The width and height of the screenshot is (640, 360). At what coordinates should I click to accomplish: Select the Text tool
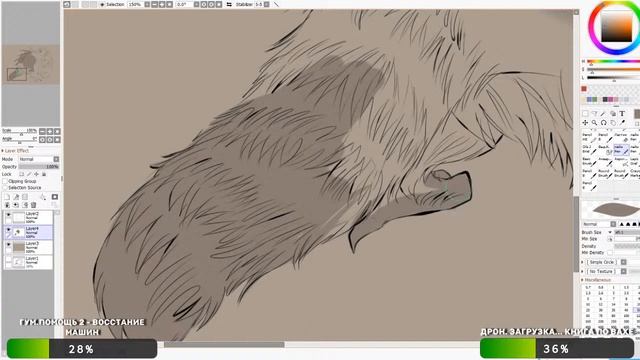pyautogui.click(x=622, y=114)
